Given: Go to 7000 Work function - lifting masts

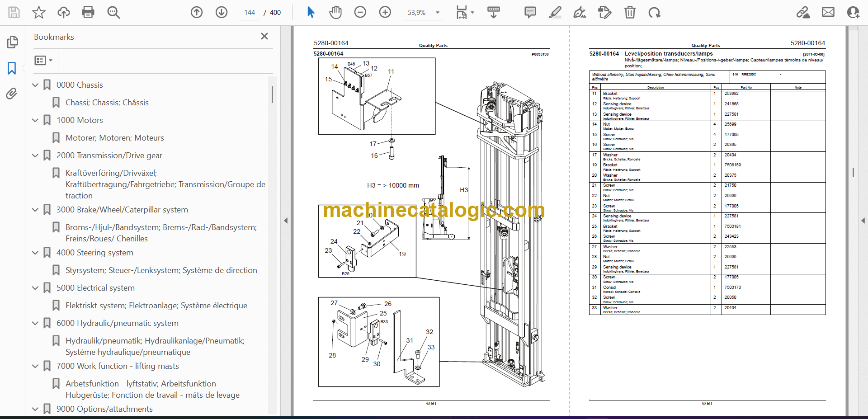Looking at the screenshot, I should (x=118, y=366).
